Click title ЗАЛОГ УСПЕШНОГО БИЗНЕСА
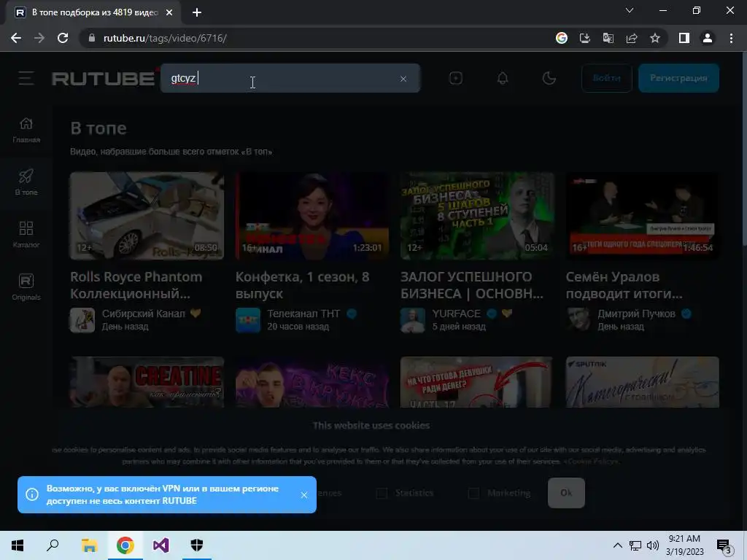 [x=472, y=285]
